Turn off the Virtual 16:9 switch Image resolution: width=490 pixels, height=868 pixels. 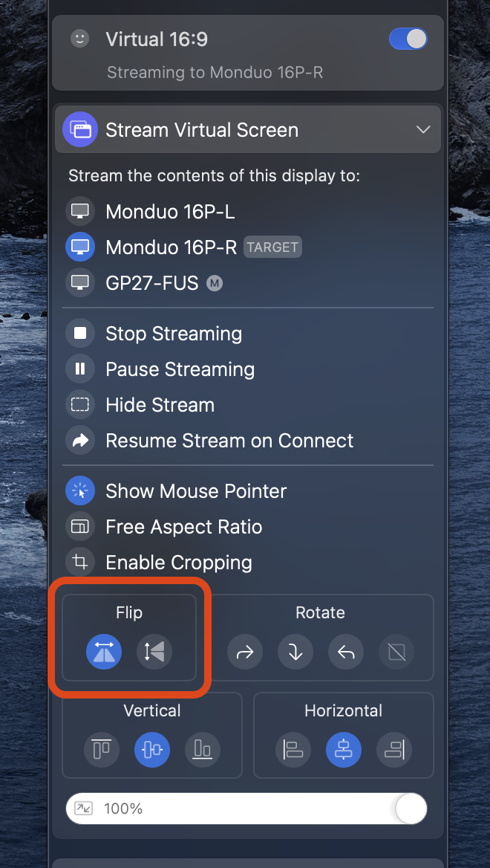coord(408,39)
